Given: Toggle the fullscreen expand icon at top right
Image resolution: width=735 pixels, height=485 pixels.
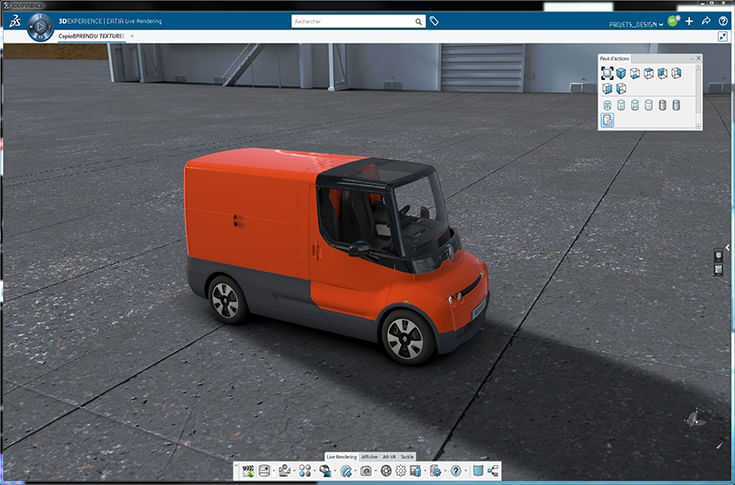Looking at the screenshot, I should click(723, 37).
